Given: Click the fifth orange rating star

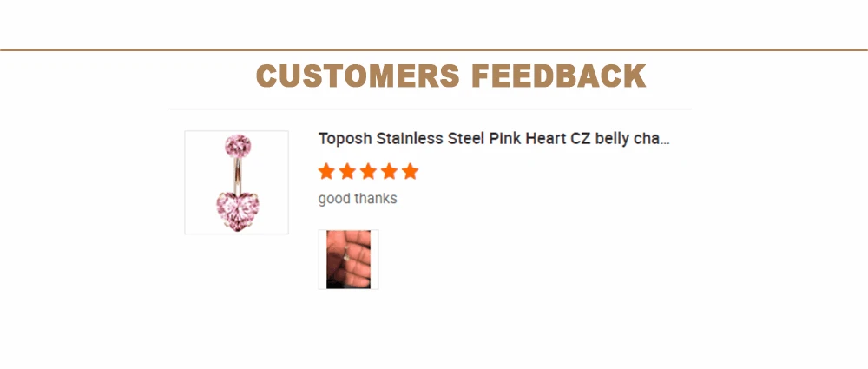Looking at the screenshot, I should pos(411,172).
